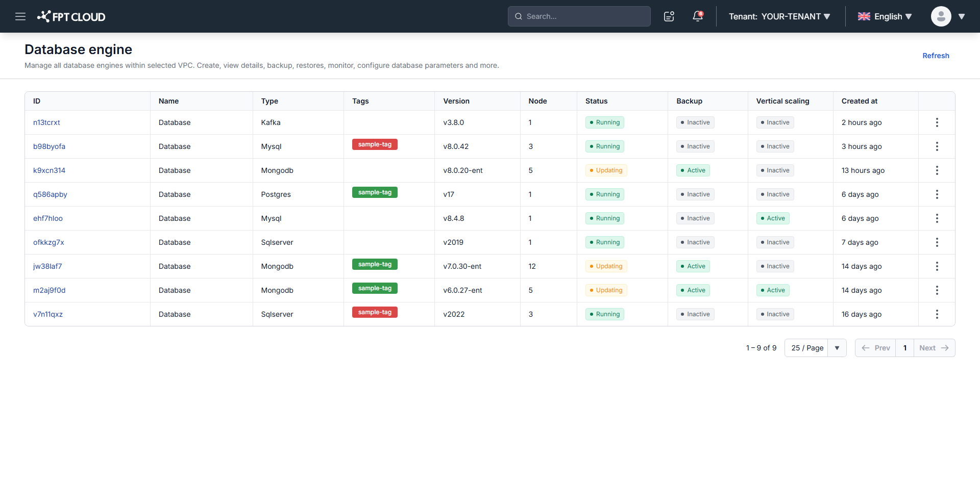Click green sample-tag on q586apby row
Image resolution: width=980 pixels, height=482 pixels.
click(375, 192)
